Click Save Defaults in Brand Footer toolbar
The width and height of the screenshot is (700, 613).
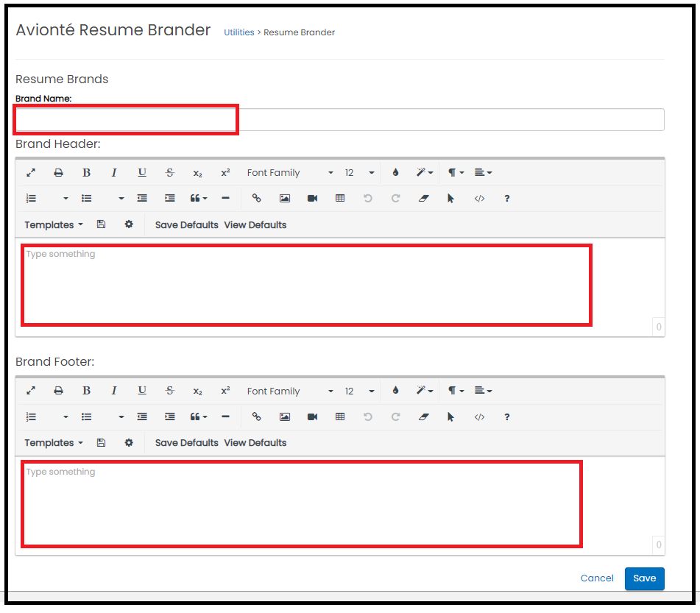click(x=187, y=443)
